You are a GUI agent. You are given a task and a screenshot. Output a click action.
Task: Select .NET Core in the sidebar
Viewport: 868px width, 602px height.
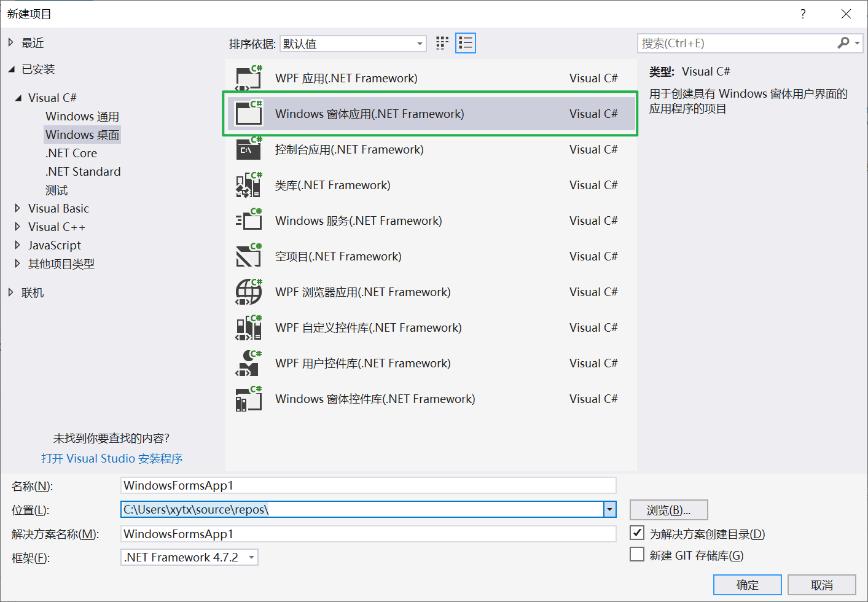coord(71,153)
